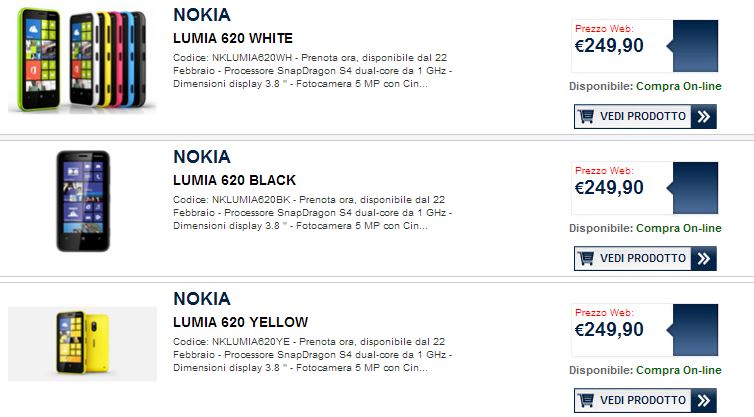
Task: Click double-arrow icon for Lumia 620 Yellow
Action: point(704,400)
